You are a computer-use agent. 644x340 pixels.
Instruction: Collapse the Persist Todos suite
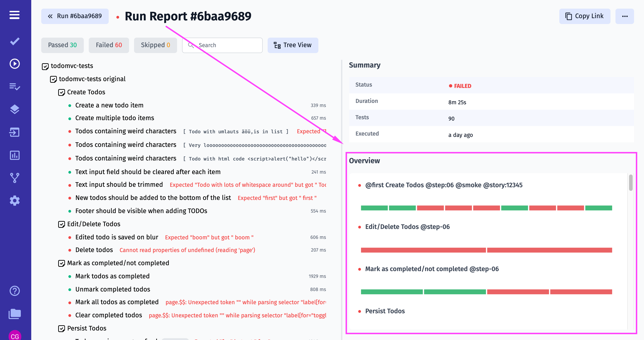[x=62, y=328]
